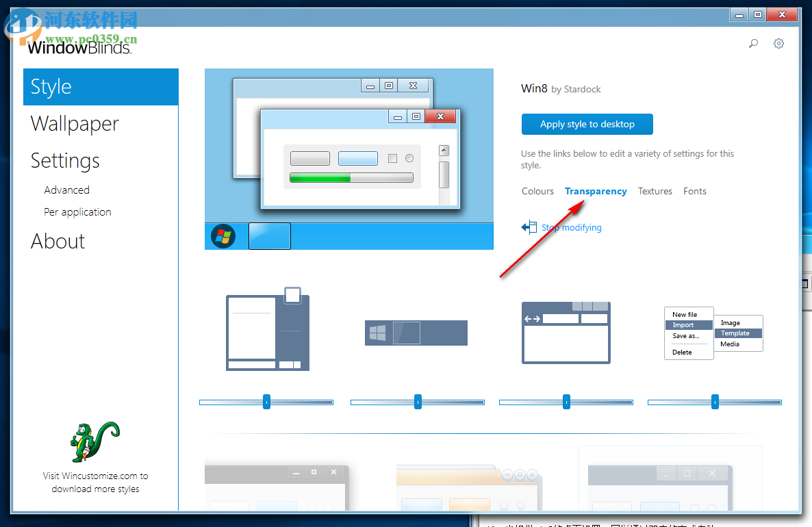This screenshot has height=527, width=812.
Task: Select the bottom-right style thumbnail
Action: [670, 479]
